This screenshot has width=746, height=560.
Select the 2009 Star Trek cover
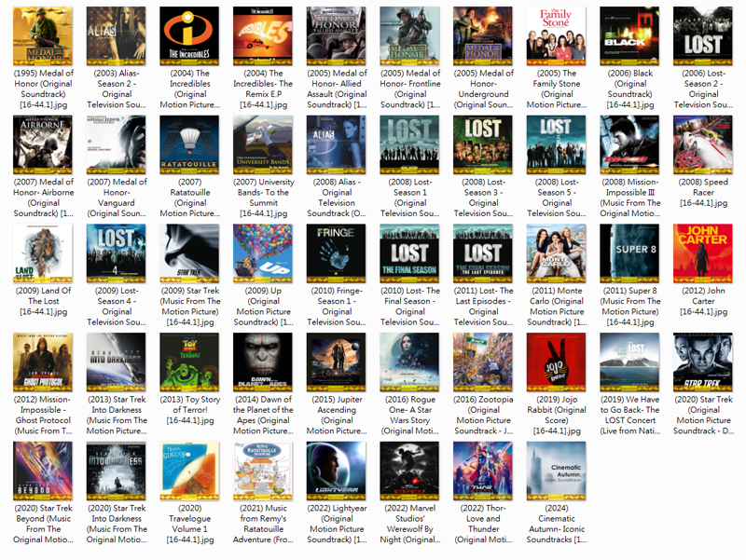189,253
